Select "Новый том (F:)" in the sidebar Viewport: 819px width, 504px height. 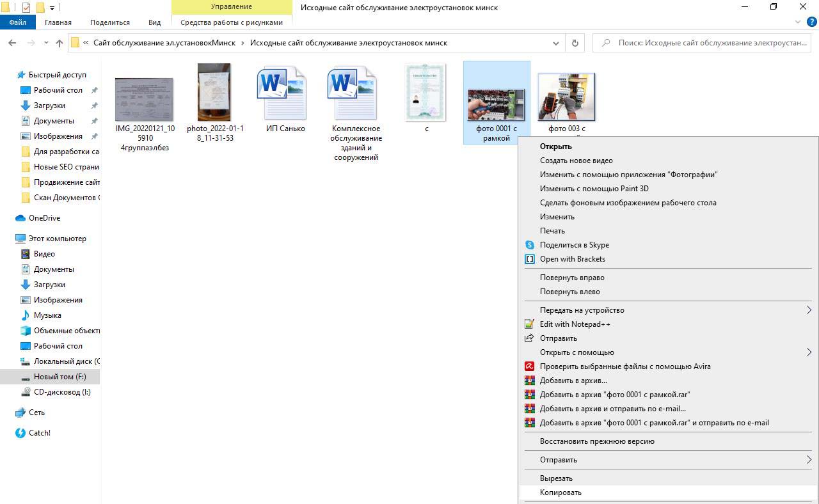point(60,377)
